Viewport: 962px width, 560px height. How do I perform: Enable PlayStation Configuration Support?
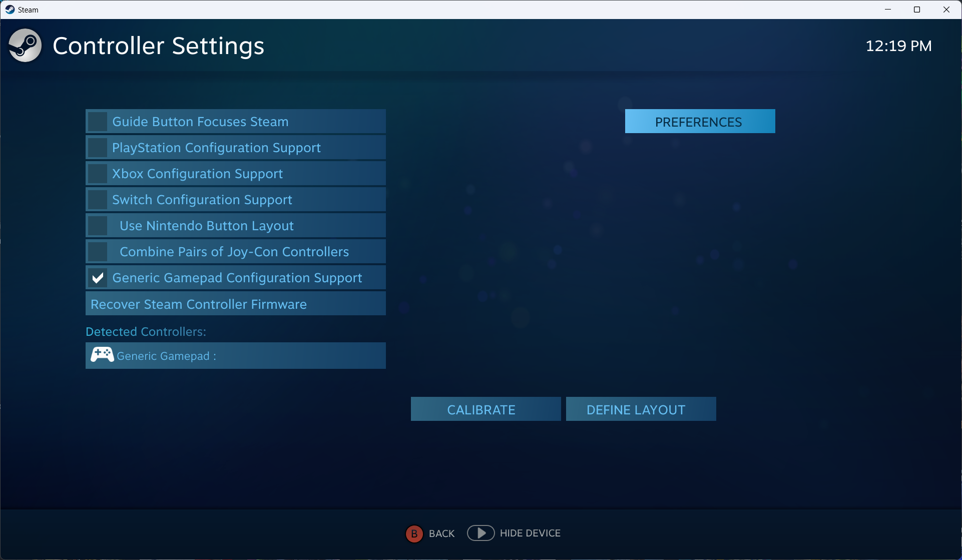tap(98, 148)
